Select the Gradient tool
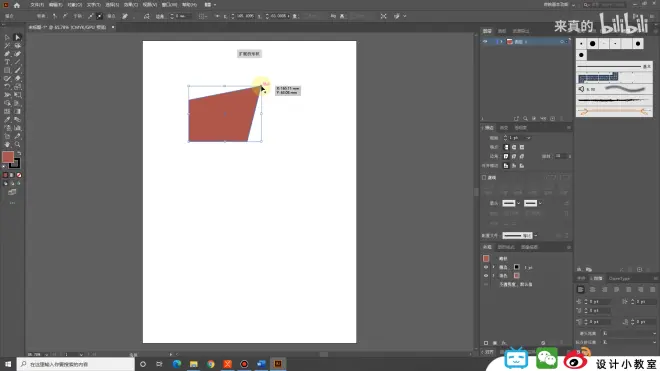Screen dimensions: 660x371 click(18, 112)
